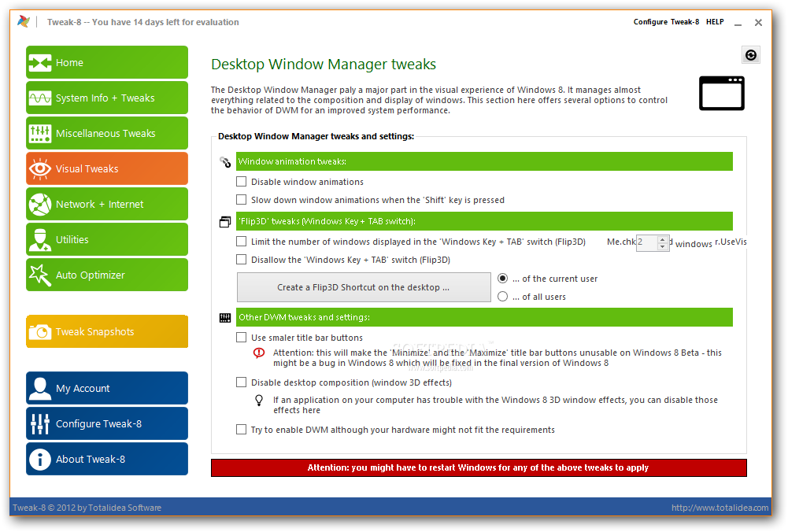Click the Network + Internet globe icon

pyautogui.click(x=39, y=205)
